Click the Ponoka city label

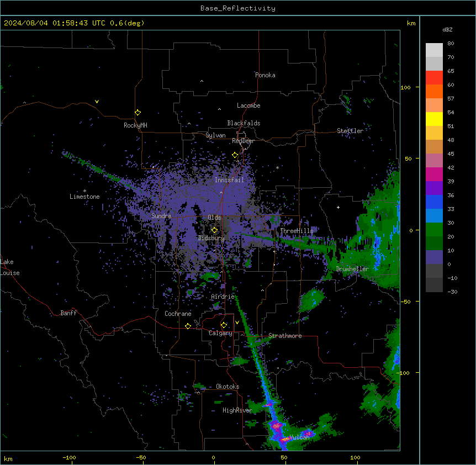point(265,75)
